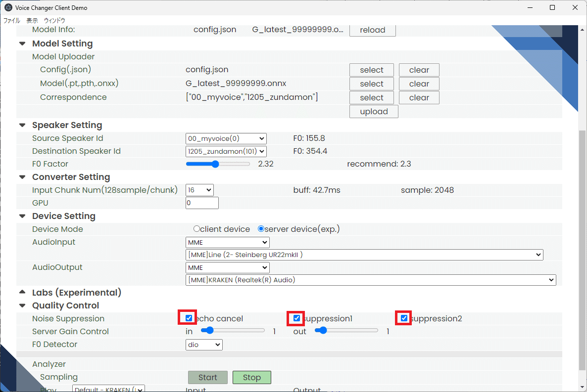Viewport: 587px width, 392px height.
Task: Click the reload button for Model Info
Action: [x=373, y=30]
